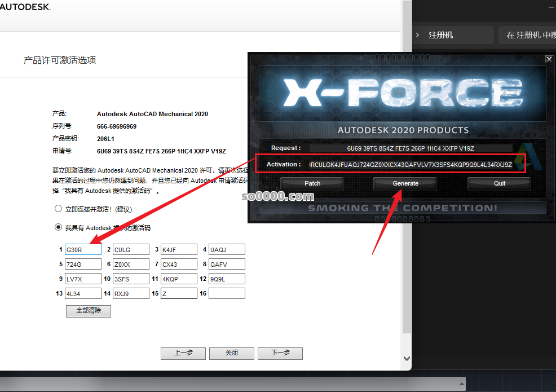Close the X-Force window with the X icon
The height and width of the screenshot is (392, 556).
[x=549, y=59]
